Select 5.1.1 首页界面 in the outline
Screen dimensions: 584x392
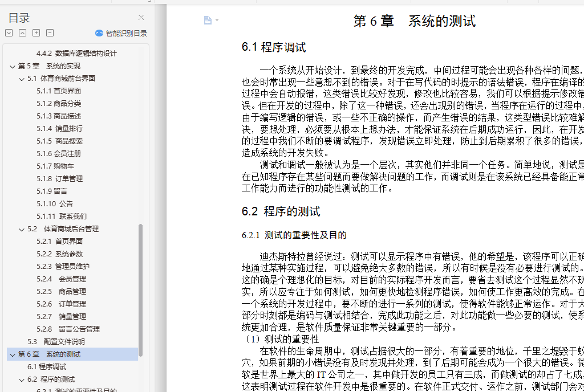59,91
